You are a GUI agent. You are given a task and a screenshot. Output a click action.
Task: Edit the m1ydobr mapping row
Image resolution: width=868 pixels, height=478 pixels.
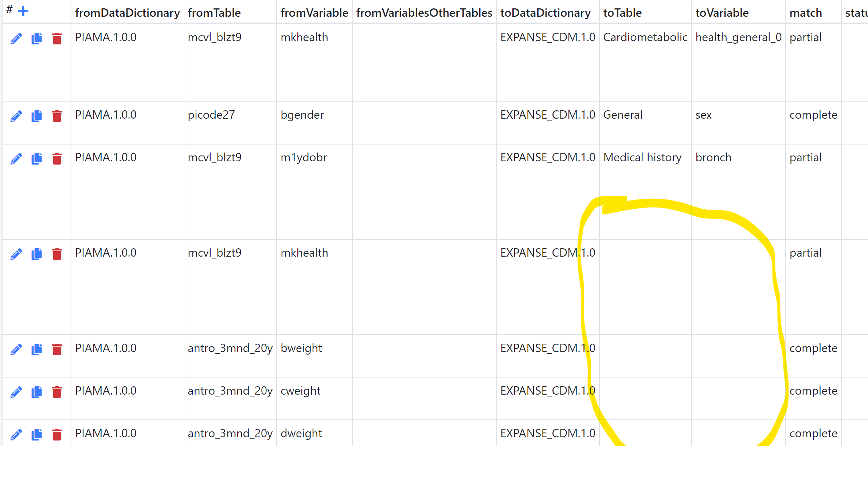16,159
